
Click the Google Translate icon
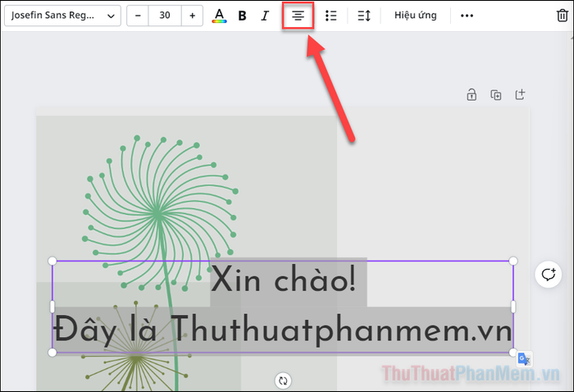pyautogui.click(x=524, y=358)
